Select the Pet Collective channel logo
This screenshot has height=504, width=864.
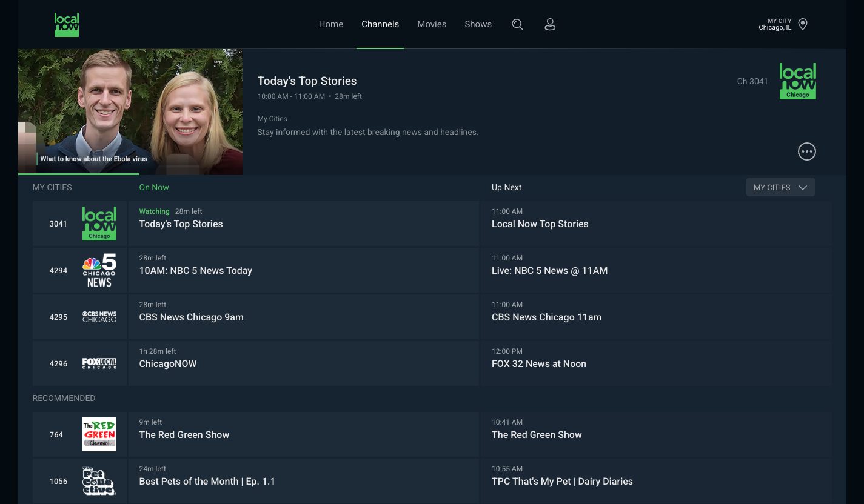[x=99, y=481]
